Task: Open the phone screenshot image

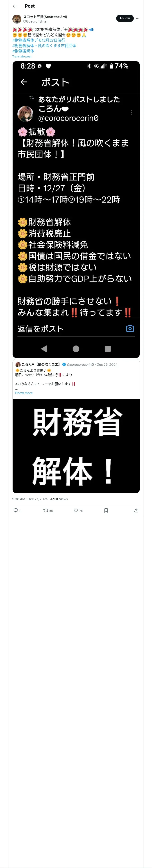Action: coord(76,209)
